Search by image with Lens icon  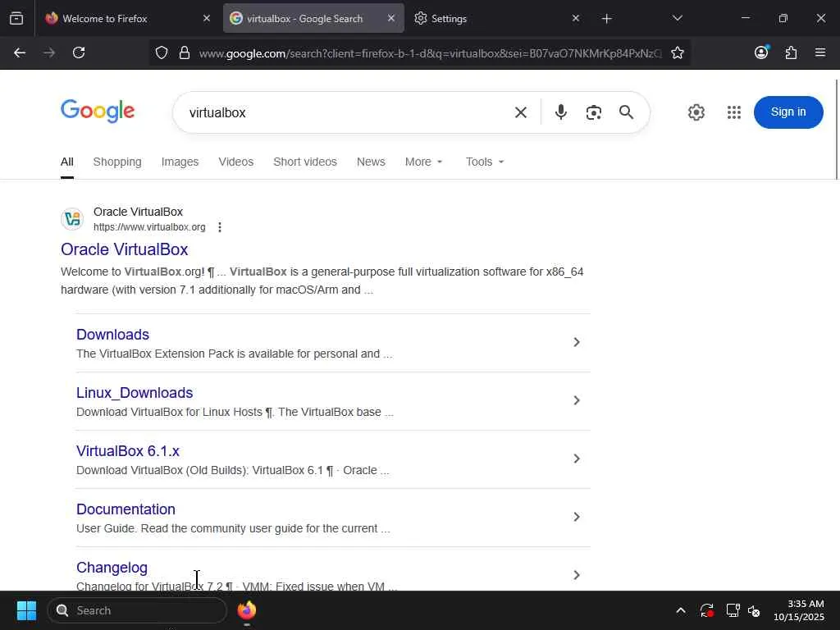594,112
